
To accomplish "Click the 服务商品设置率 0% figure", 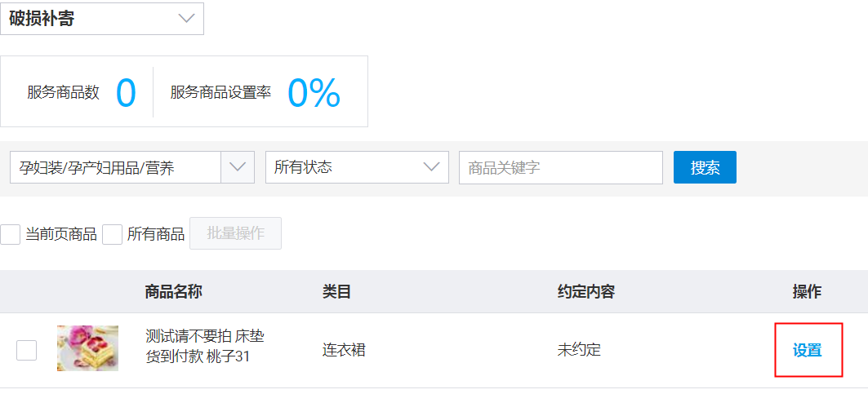I will 314,92.
